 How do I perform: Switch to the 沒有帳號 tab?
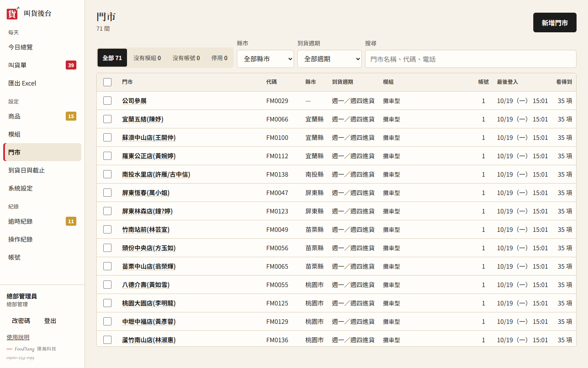pos(186,58)
